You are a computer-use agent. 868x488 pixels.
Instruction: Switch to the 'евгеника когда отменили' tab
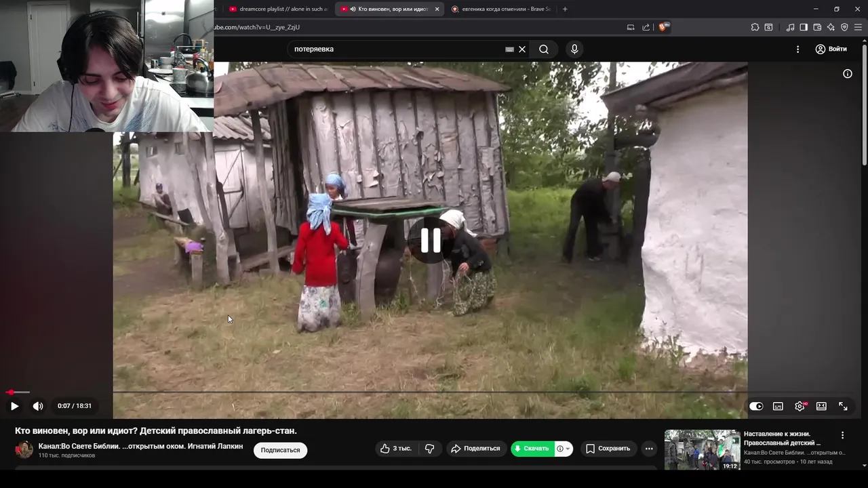tap(500, 9)
